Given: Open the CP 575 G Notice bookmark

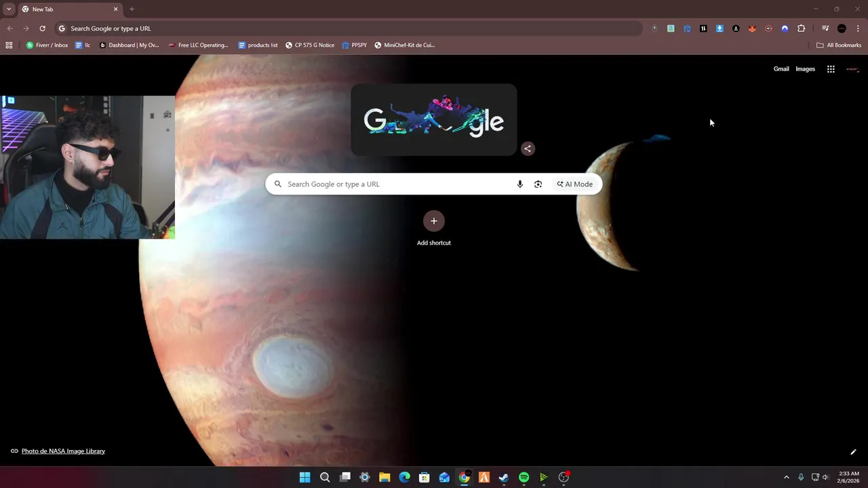Looking at the screenshot, I should pyautogui.click(x=310, y=45).
